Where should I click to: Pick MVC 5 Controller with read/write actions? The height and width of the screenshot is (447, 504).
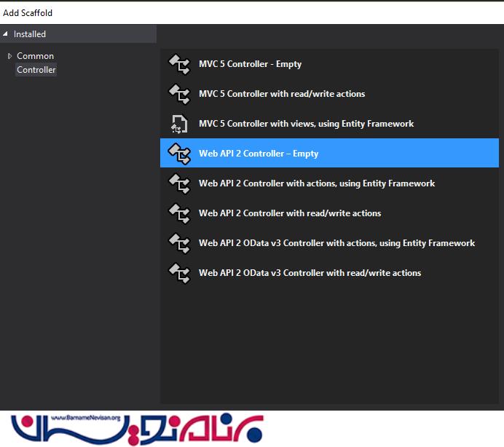[x=282, y=94]
